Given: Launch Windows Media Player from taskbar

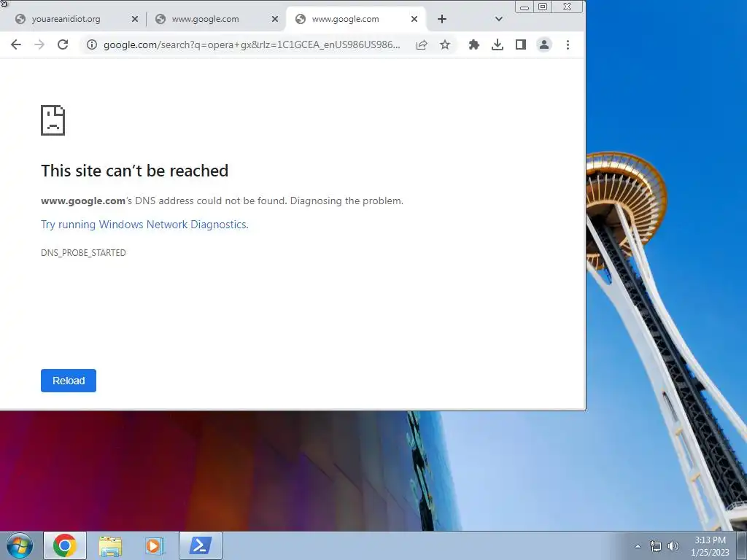Looking at the screenshot, I should point(155,545).
